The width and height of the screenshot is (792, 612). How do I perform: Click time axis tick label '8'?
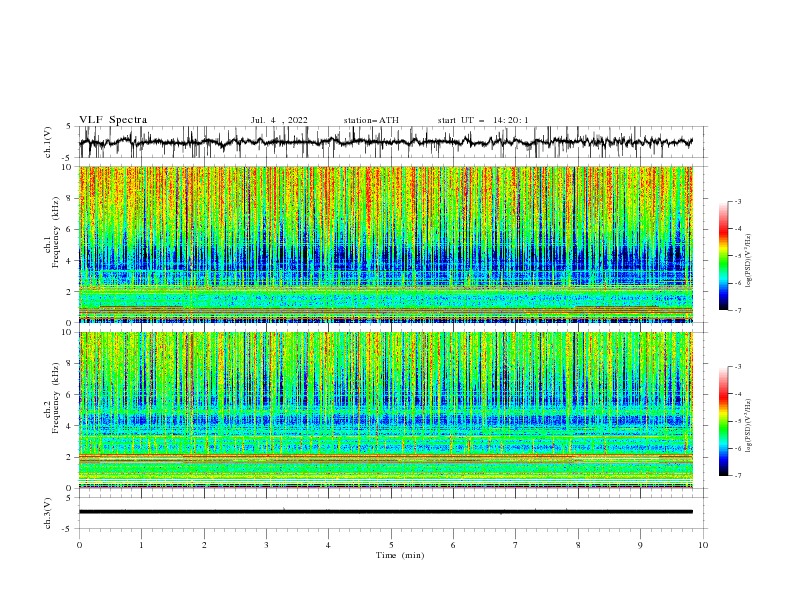coord(578,545)
